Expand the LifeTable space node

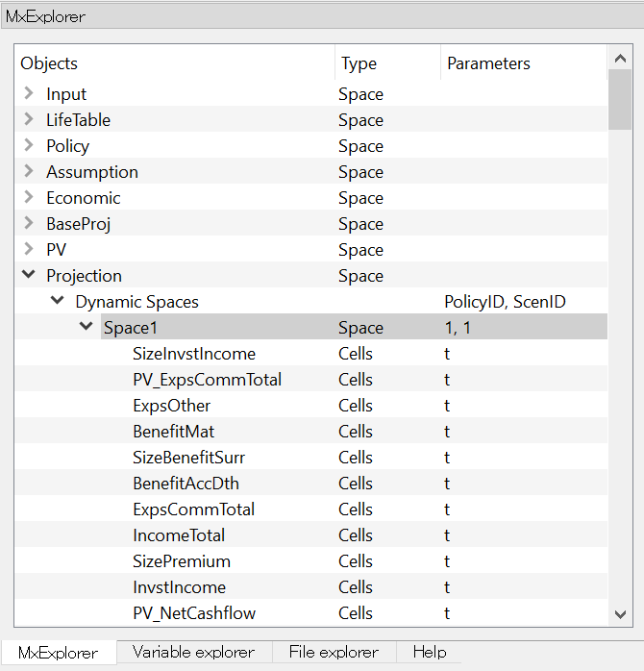pos(29,119)
